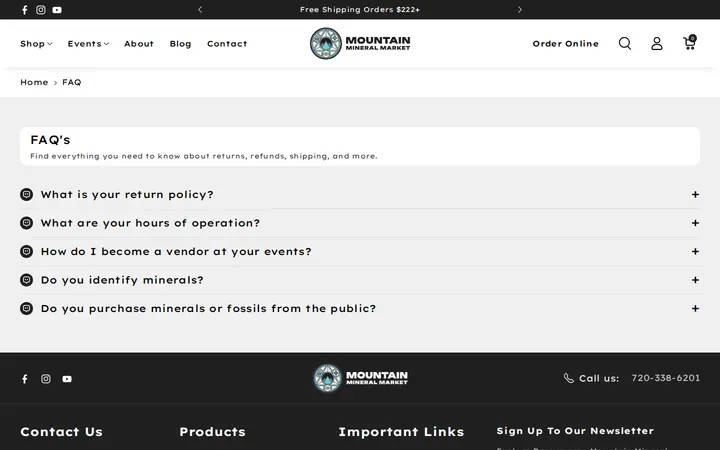Click Sign Up To Our Newsletter heading
The height and width of the screenshot is (450, 720).
point(575,431)
